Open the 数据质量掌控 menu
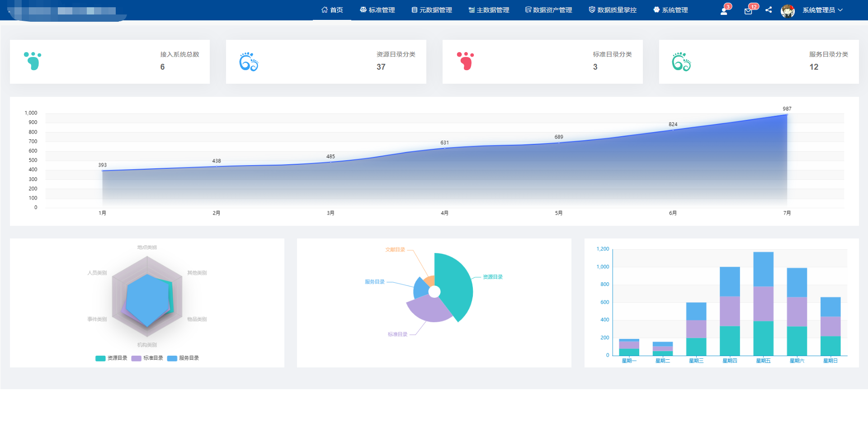Viewport: 868px width, 424px height. (x=613, y=10)
